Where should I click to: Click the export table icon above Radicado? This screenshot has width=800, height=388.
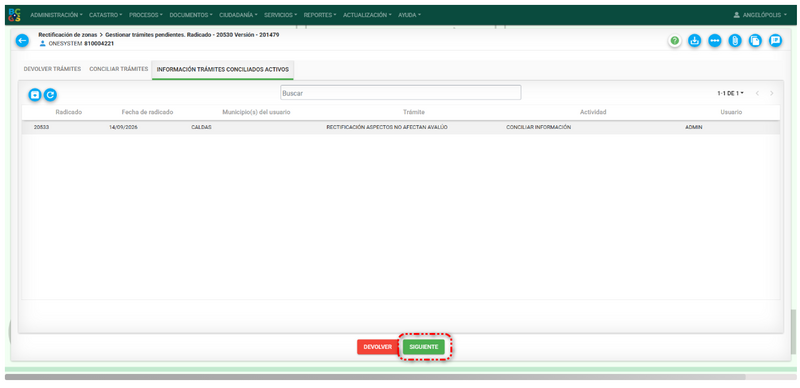coord(35,94)
